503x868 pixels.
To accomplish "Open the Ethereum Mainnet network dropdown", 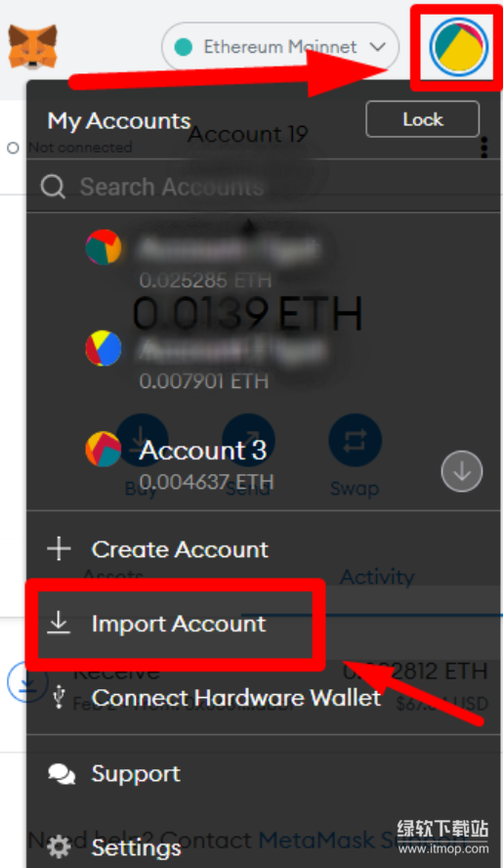I will click(x=280, y=47).
